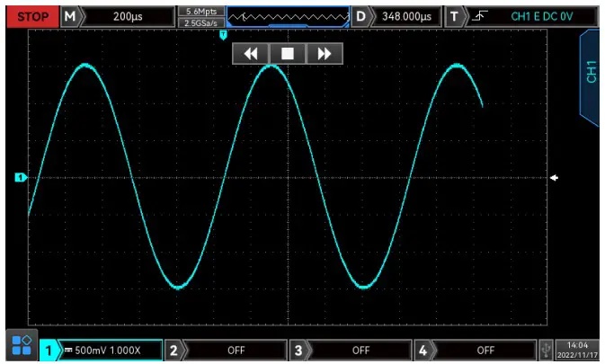This screenshot has height=364, width=605.
Task: Select the 200µs timebase value
Action: tap(128, 16)
